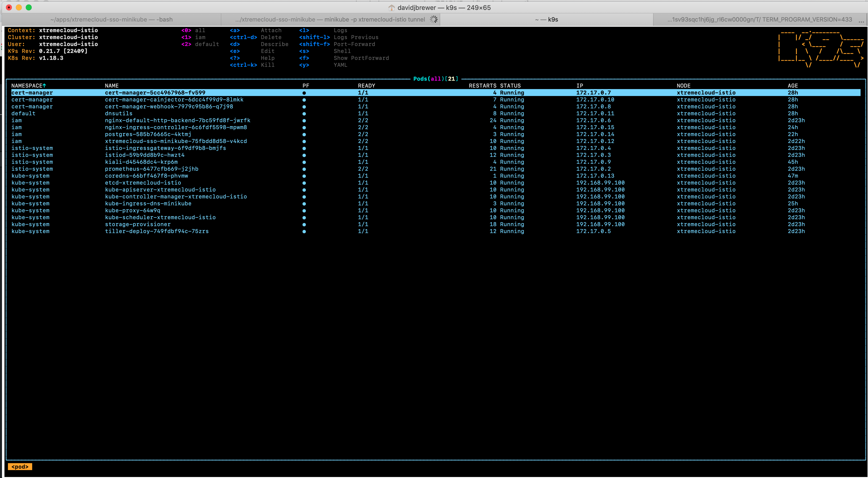
Task: Click the K8s Rev v1.18.3 value
Action: click(x=51, y=58)
